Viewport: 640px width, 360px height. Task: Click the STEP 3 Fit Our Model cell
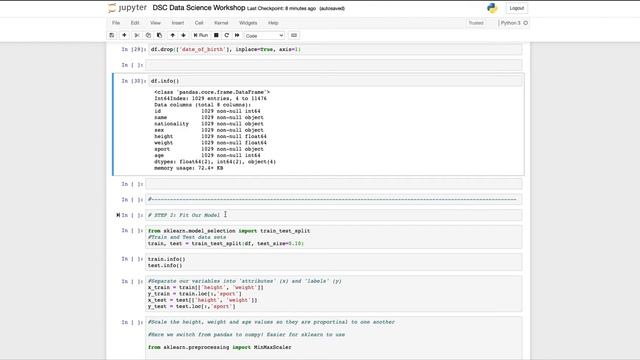coord(333,215)
